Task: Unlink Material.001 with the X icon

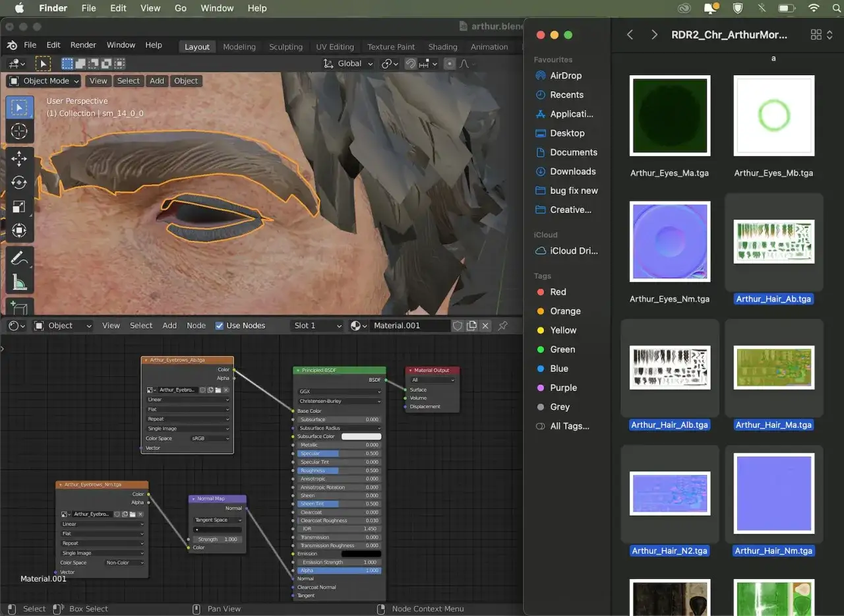Action: (x=485, y=326)
